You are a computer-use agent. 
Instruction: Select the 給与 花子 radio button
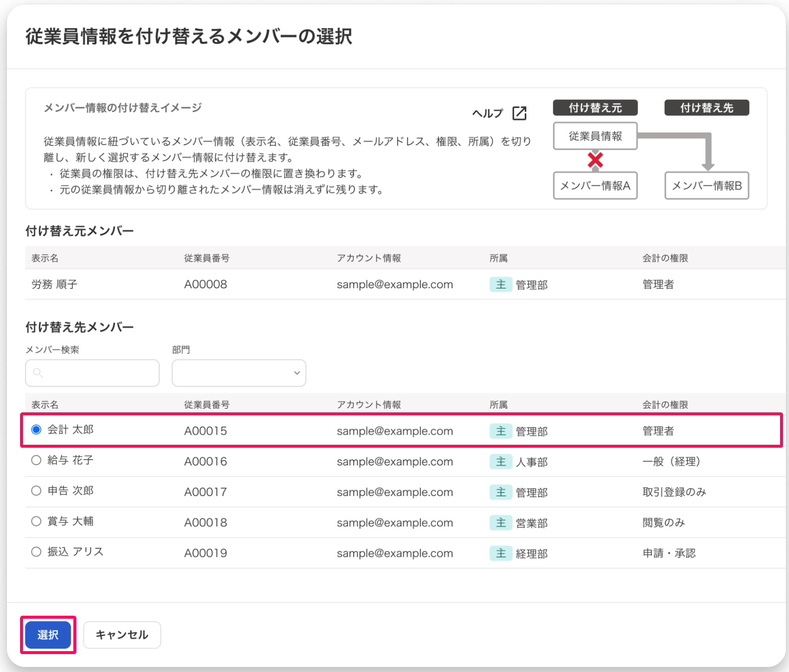click(x=36, y=460)
